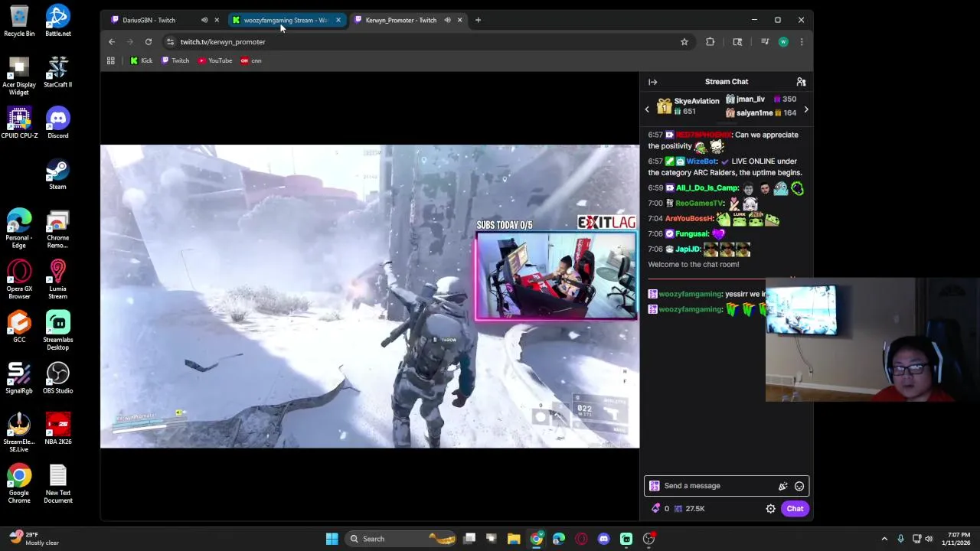Open the cnn bookmark
This screenshot has height=551, width=980.
point(251,61)
